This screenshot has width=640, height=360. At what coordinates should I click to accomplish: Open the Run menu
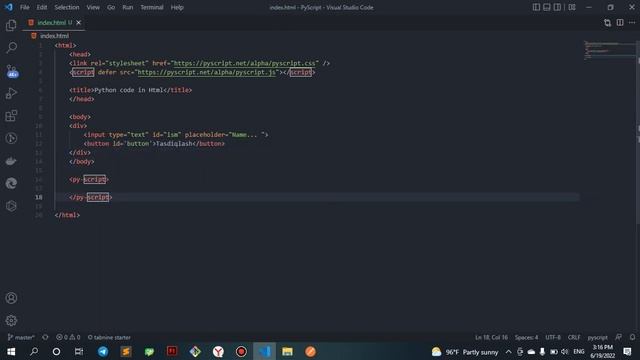pyautogui.click(x=128, y=7)
